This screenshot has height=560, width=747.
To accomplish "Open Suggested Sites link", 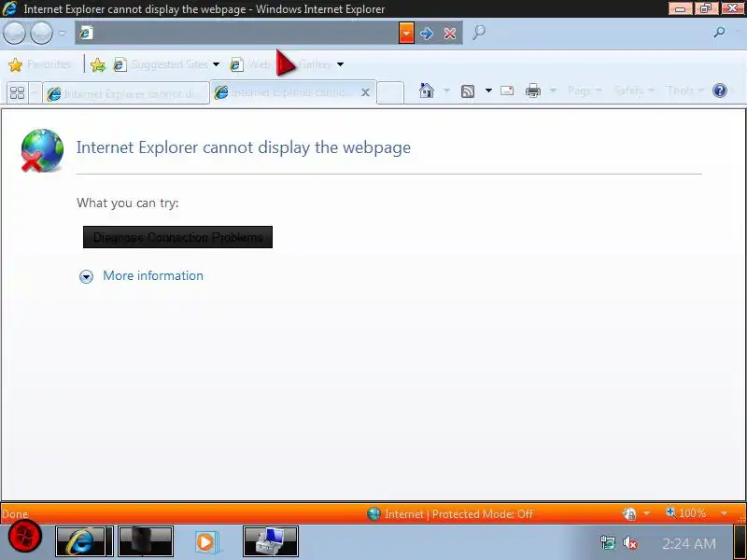I will point(161,64).
